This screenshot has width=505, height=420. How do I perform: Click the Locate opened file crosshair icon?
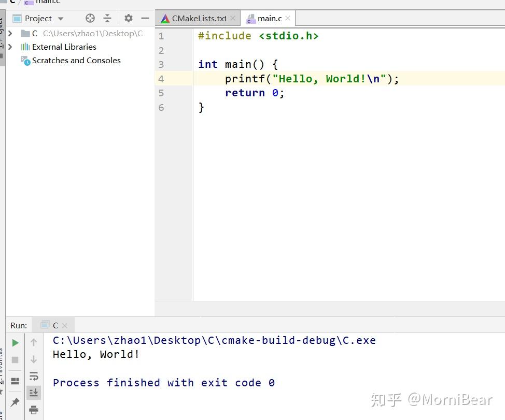click(89, 18)
